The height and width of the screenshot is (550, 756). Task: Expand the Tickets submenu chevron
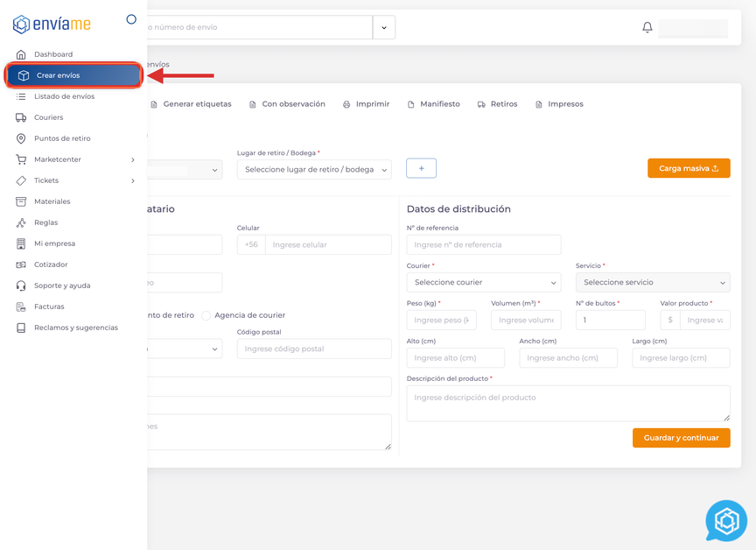[133, 180]
